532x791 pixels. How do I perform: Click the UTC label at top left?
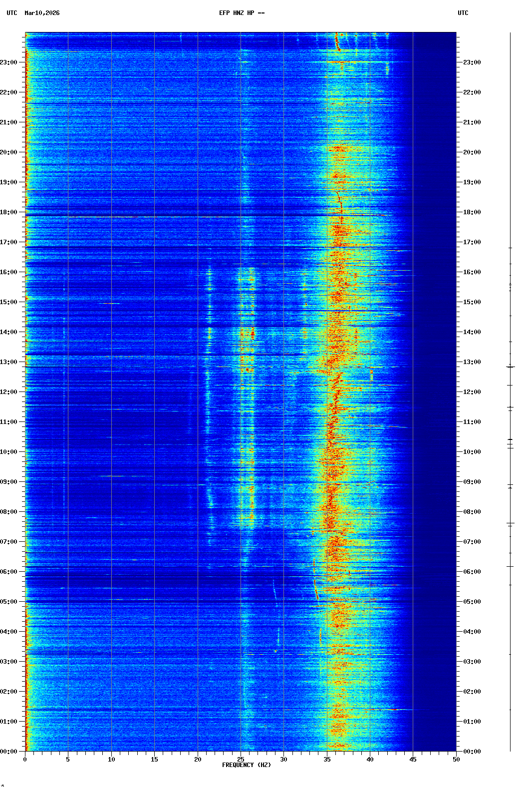11,13
